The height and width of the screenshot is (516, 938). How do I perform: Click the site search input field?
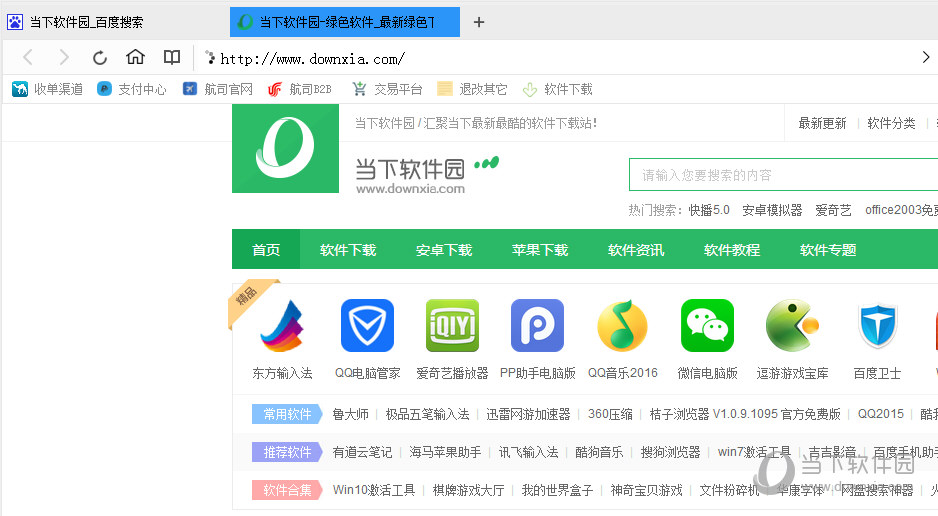784,175
